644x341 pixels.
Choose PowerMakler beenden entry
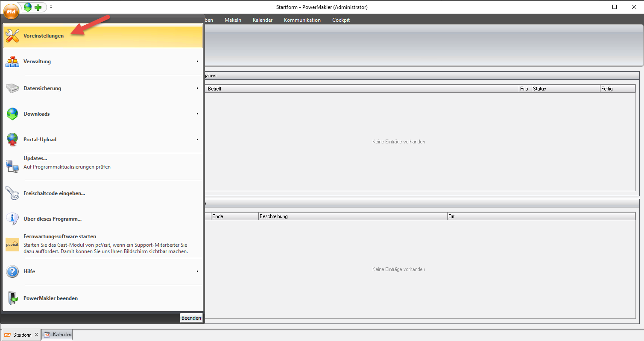[x=102, y=298]
